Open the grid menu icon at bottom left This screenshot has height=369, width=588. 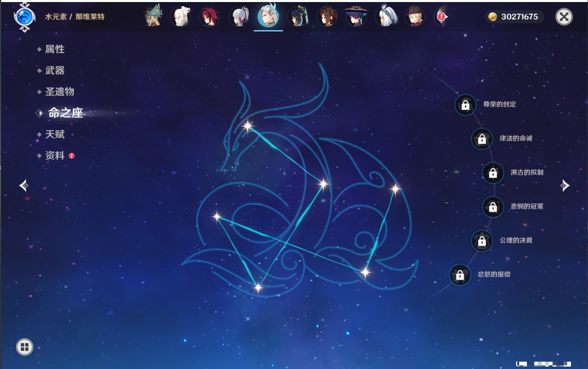click(24, 347)
